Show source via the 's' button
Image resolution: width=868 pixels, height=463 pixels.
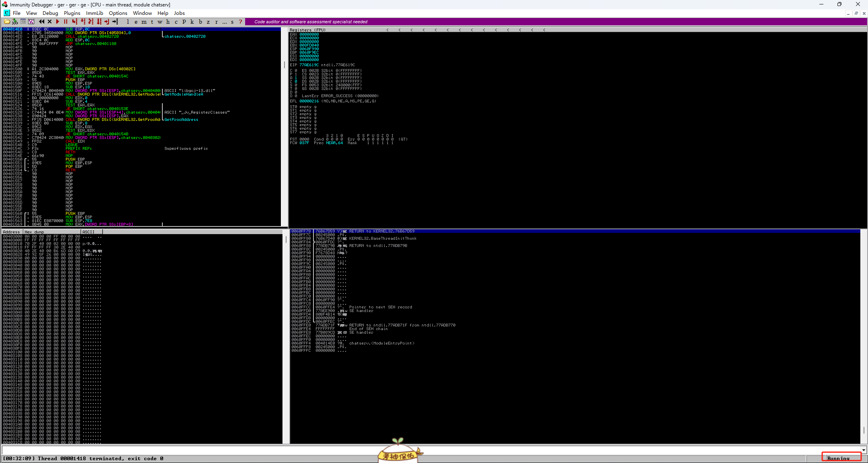click(x=232, y=22)
